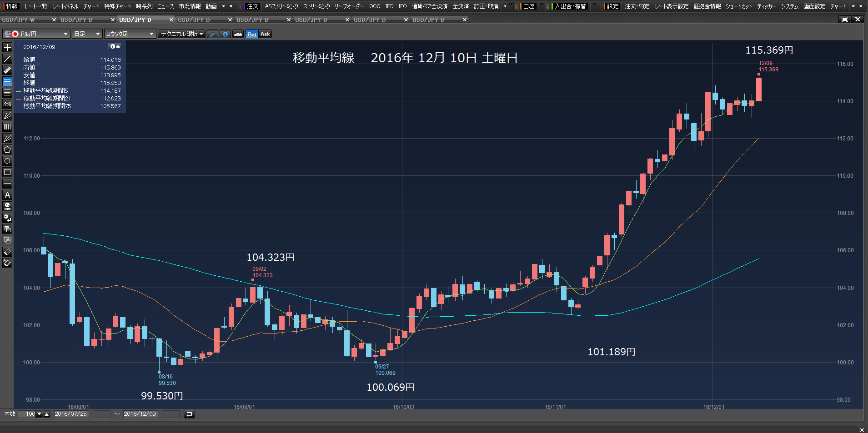This screenshot has height=433, width=868.
Task: Open the bar count 100 dropdown arrow
Action: click(x=40, y=414)
